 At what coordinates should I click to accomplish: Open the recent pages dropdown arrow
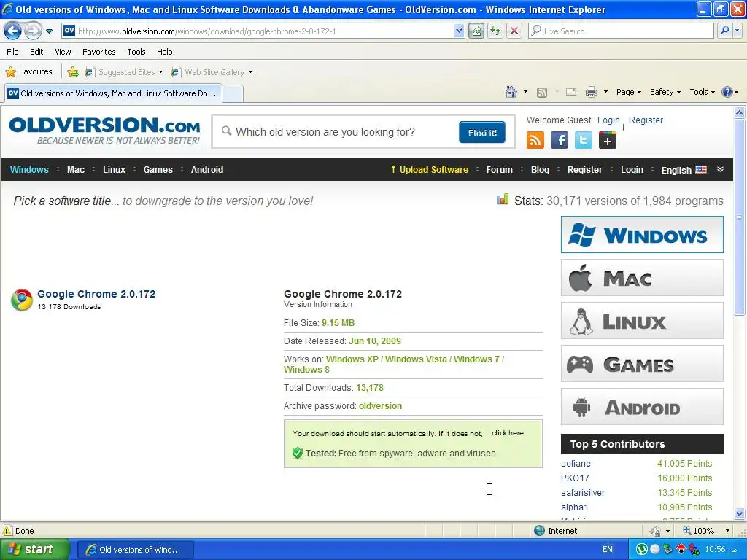(x=49, y=31)
